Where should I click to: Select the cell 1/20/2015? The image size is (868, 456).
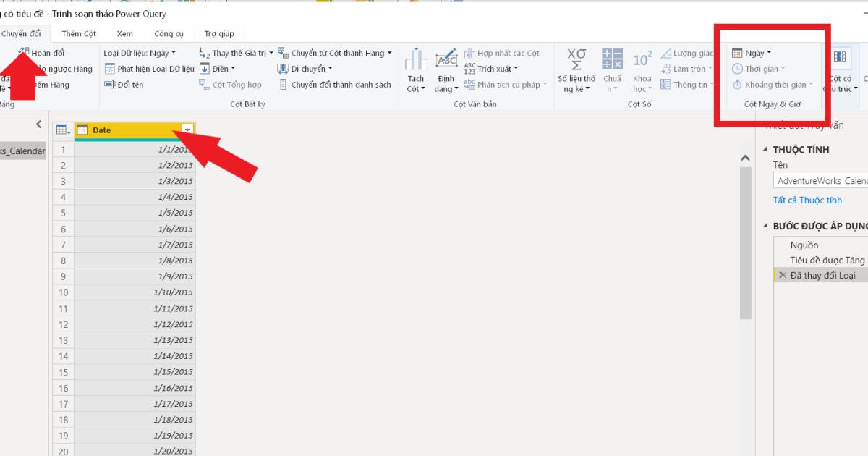tap(135, 451)
